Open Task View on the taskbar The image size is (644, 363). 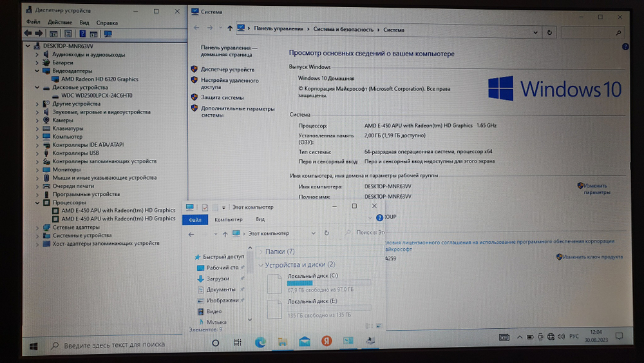(x=237, y=342)
